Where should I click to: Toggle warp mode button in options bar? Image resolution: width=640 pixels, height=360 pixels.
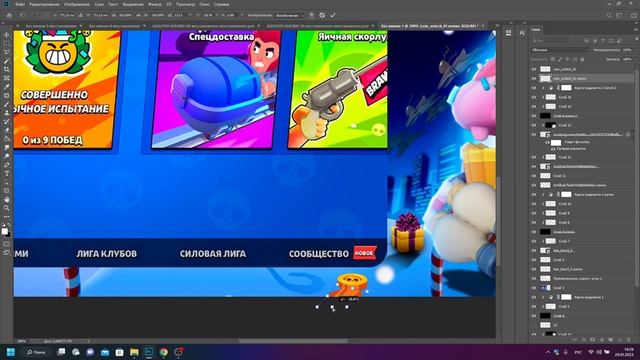click(x=311, y=15)
